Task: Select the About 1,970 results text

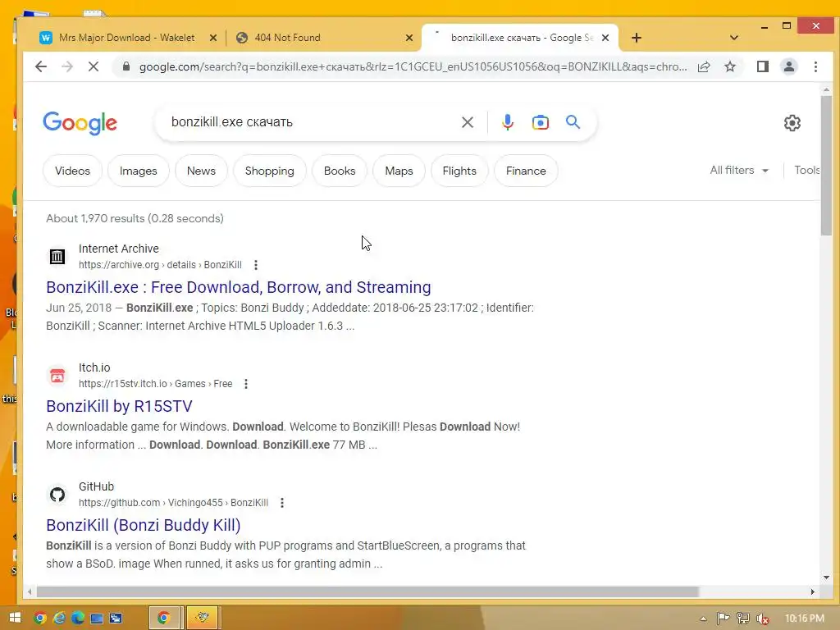Action: tap(135, 218)
